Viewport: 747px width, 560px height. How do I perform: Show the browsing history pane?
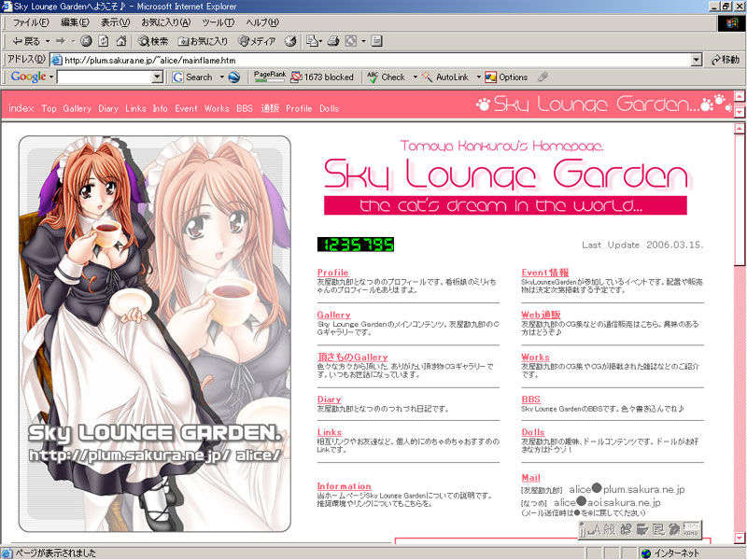point(290,41)
